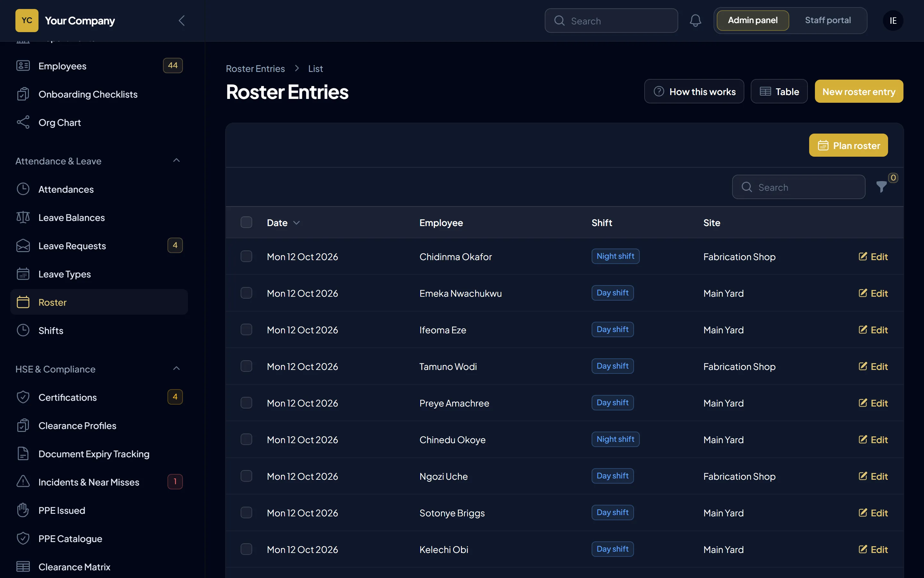The image size is (924, 578).
Task: Click the Certifications shield icon
Action: 23,397
